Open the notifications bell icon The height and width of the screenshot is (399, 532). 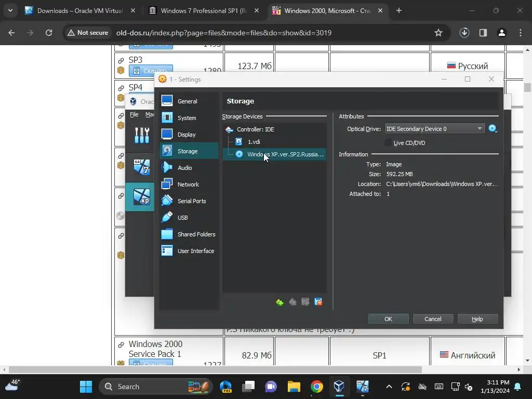click(x=518, y=387)
